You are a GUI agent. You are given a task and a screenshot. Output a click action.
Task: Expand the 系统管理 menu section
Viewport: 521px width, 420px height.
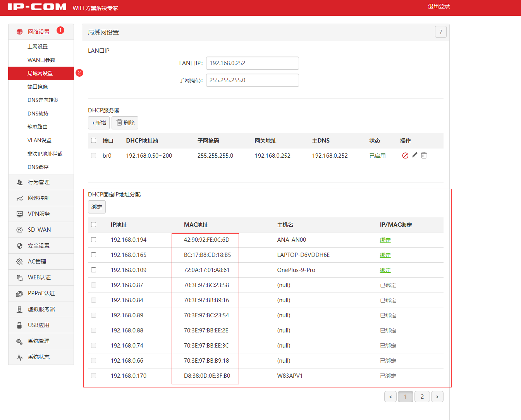pyautogui.click(x=41, y=341)
